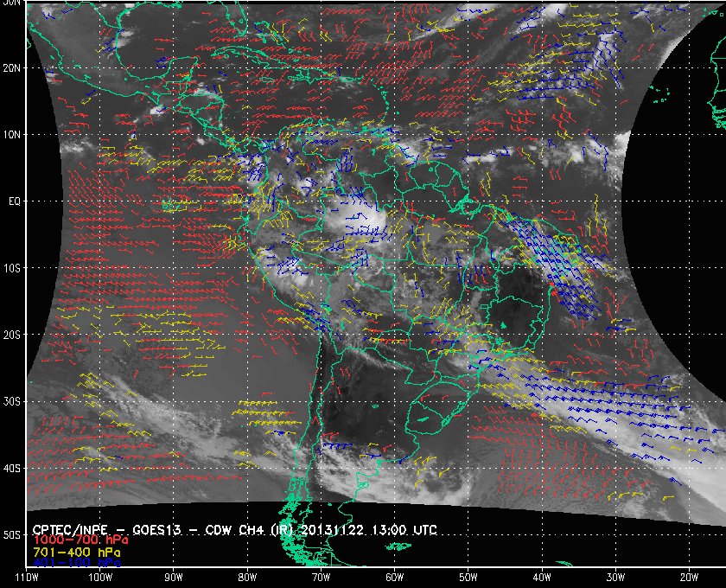
Task: Click the 100W longitude label
Action: tap(100, 578)
